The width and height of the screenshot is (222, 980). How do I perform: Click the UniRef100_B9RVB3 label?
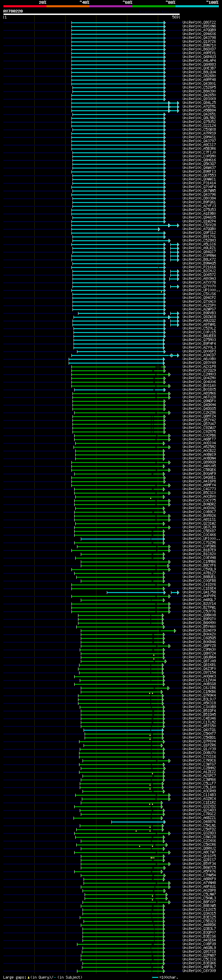(199, 313)
